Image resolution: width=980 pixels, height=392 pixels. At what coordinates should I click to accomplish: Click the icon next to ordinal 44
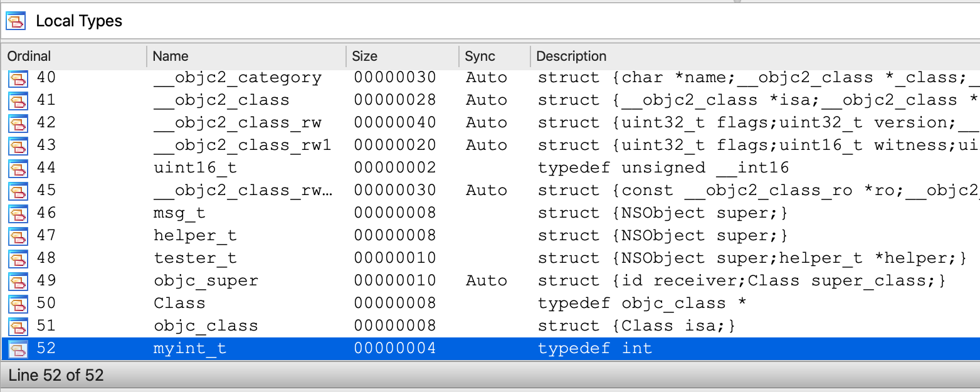(18, 169)
